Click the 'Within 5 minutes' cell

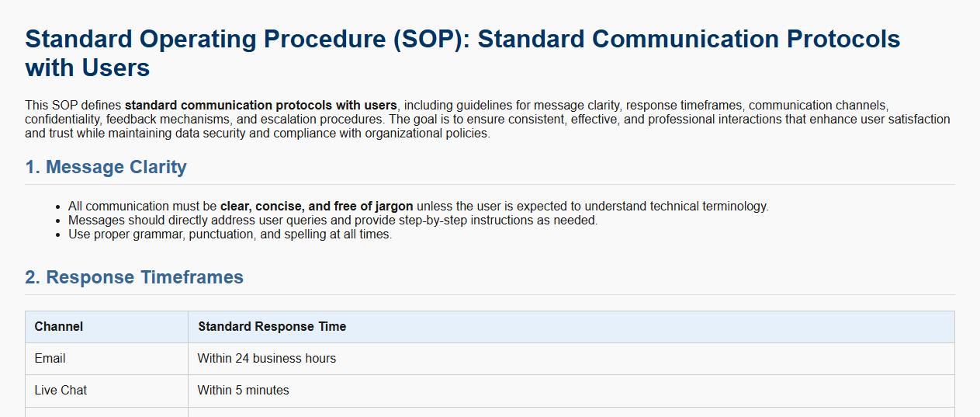pos(244,391)
